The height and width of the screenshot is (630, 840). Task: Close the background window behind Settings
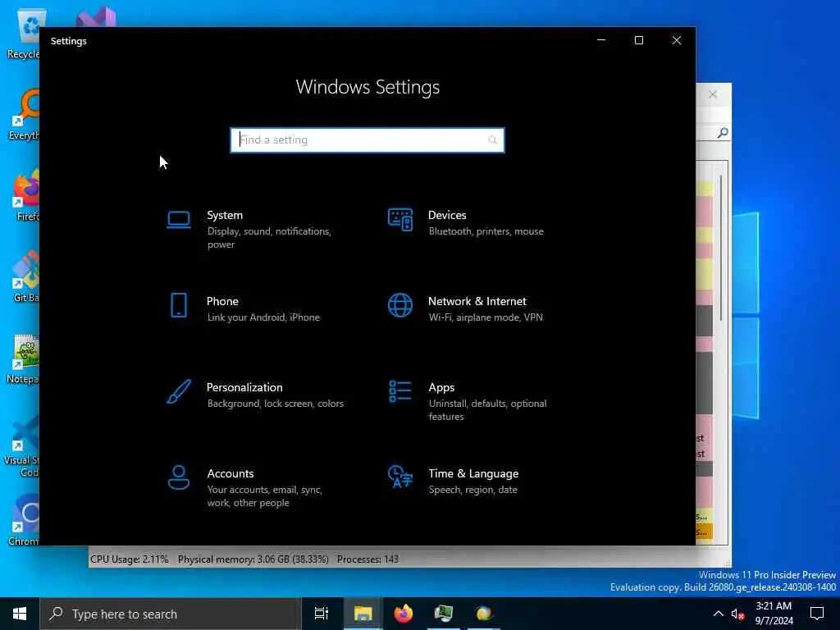click(713, 94)
